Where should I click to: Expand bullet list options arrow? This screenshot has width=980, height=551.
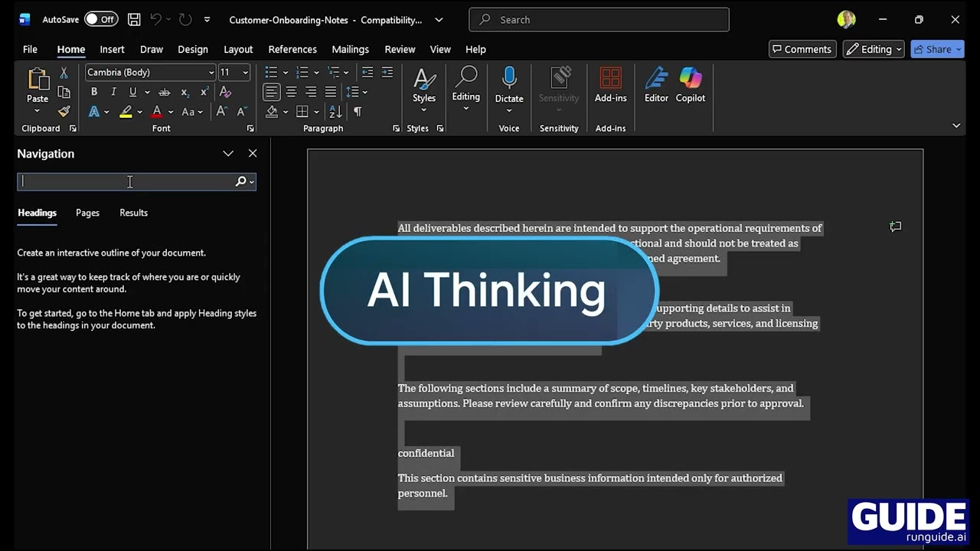pyautogui.click(x=285, y=72)
